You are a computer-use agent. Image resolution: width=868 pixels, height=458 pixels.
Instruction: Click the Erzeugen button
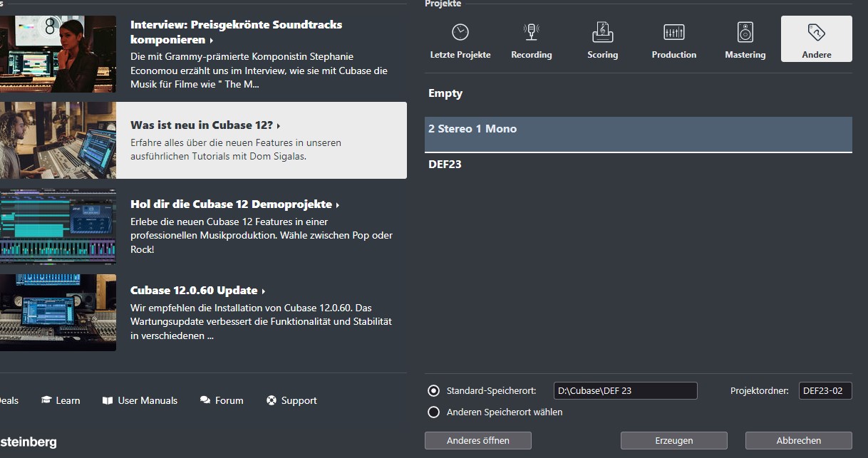coord(674,440)
